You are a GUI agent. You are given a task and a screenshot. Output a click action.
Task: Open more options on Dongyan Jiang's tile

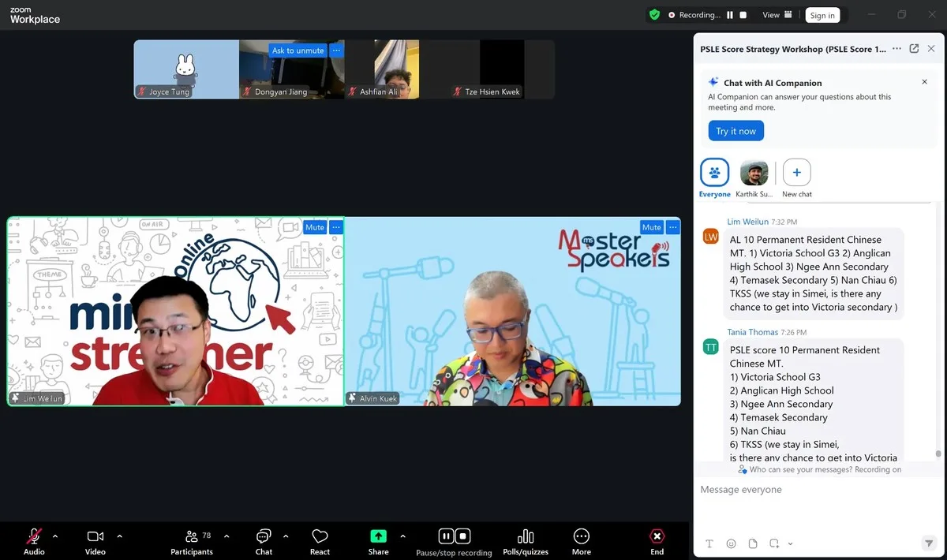tap(336, 50)
